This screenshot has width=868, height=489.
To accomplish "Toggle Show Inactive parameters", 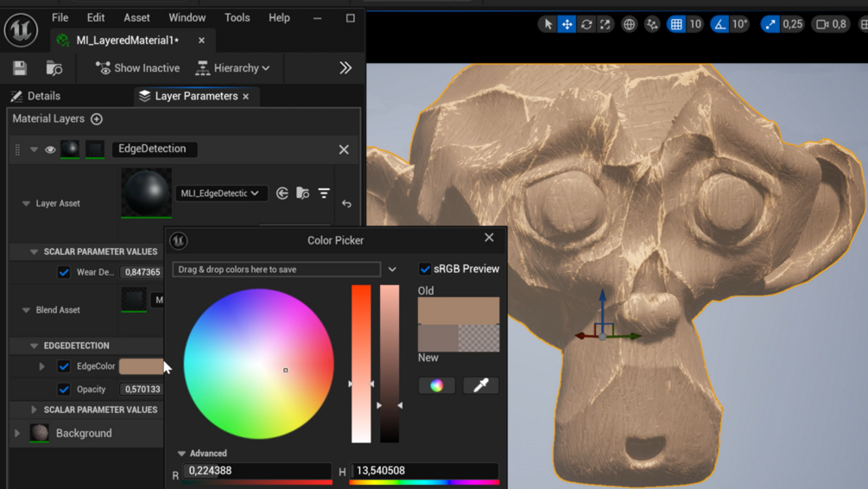I will 137,68.
